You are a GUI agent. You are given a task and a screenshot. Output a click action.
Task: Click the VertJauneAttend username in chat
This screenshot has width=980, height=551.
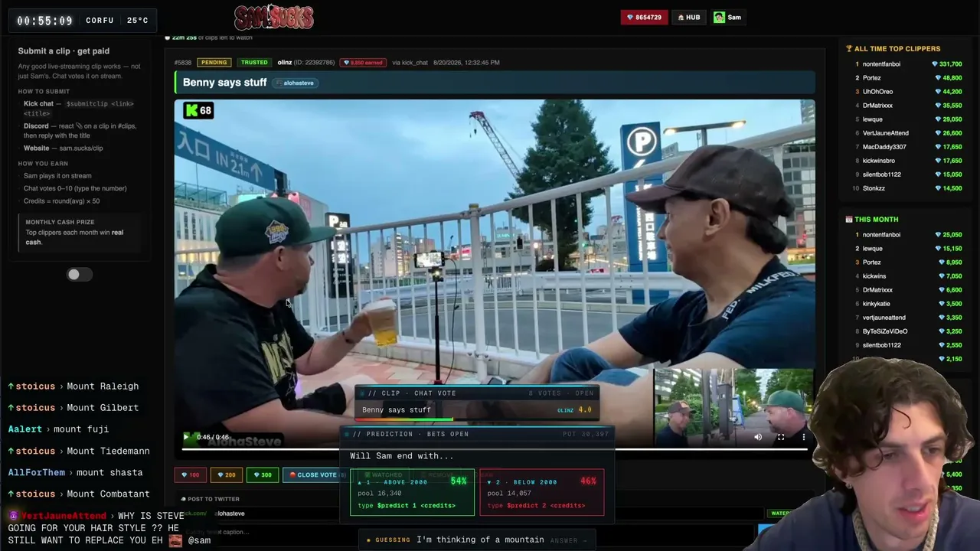(x=64, y=516)
